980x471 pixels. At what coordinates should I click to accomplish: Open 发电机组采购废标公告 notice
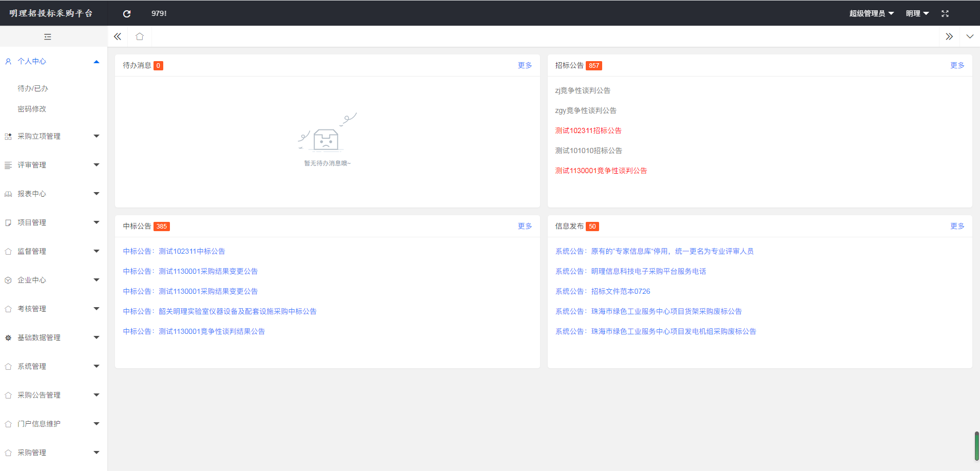(x=656, y=331)
